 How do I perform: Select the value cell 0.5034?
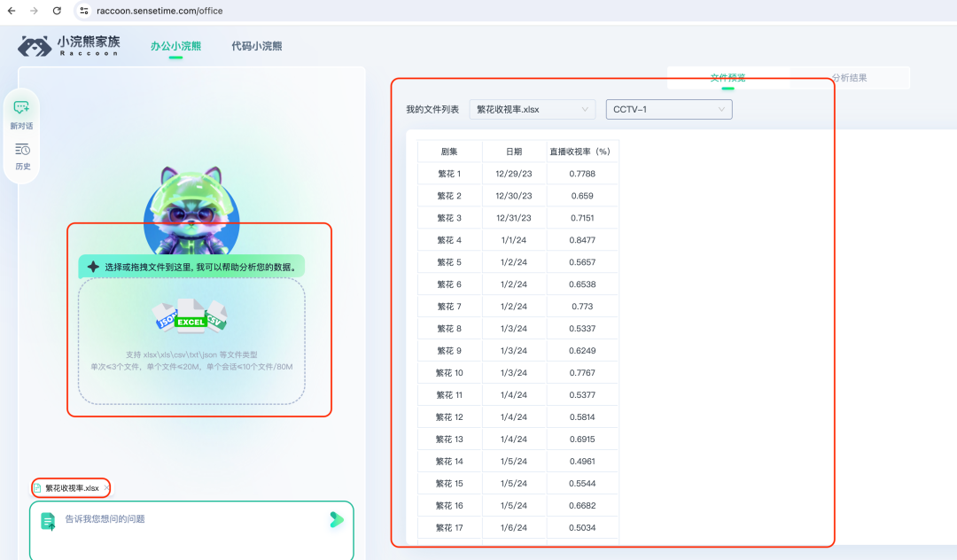click(x=582, y=528)
